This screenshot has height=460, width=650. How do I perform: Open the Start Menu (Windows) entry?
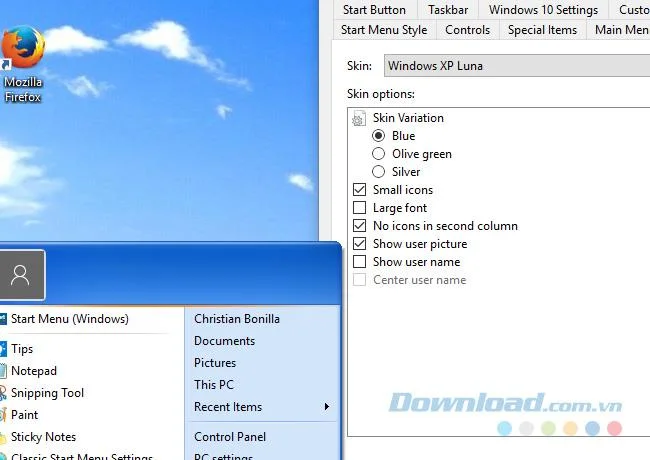point(70,319)
